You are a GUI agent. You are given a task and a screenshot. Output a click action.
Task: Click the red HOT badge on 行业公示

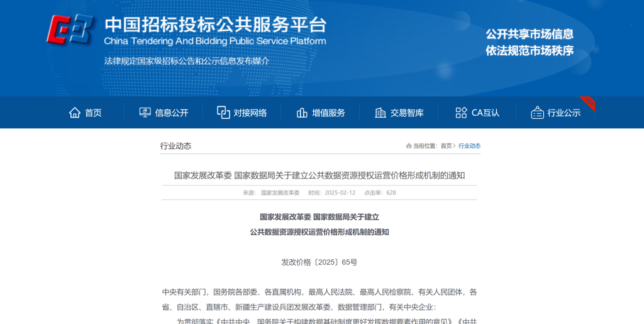click(x=588, y=103)
